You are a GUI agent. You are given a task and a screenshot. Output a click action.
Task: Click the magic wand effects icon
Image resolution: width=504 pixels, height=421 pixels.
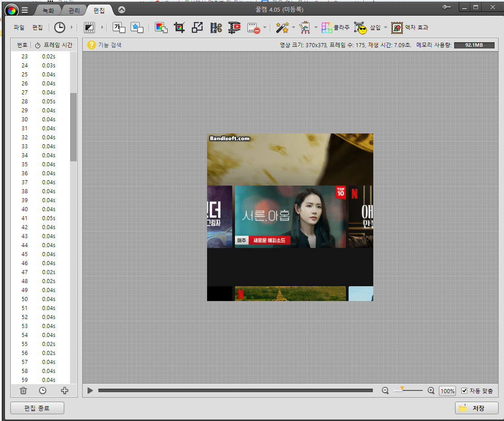[282, 27]
